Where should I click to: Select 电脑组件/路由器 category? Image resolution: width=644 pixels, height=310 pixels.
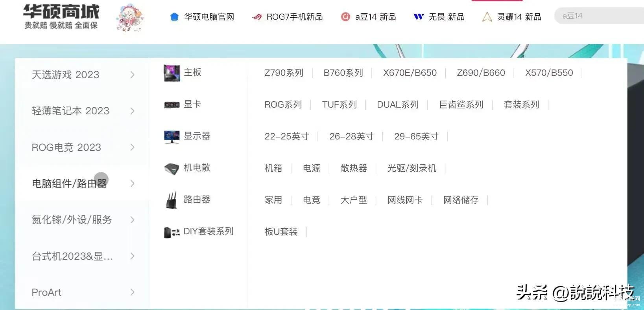[x=69, y=183]
